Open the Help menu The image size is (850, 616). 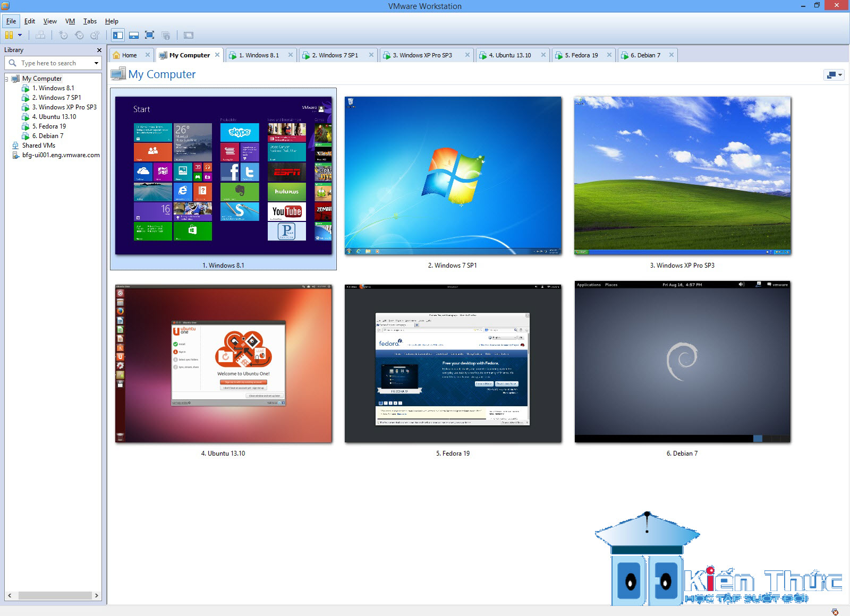point(112,21)
